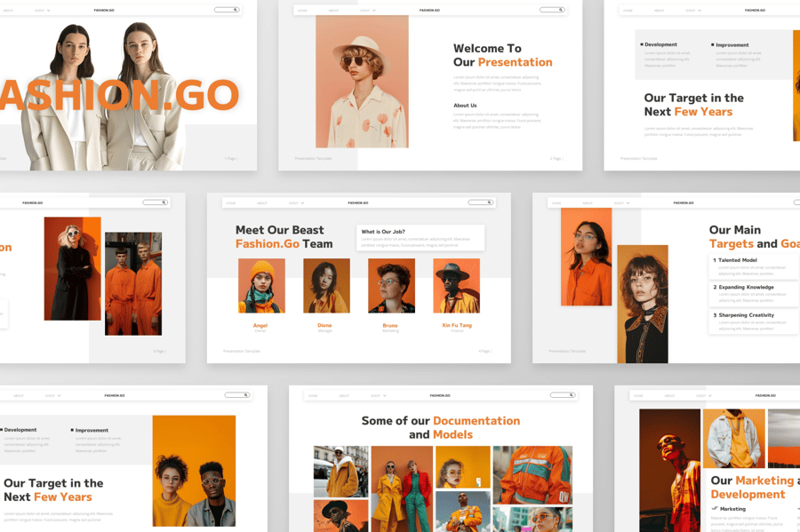Click search icon on Documentation and Models slide
Screen dimensions: 800x532
572,395
